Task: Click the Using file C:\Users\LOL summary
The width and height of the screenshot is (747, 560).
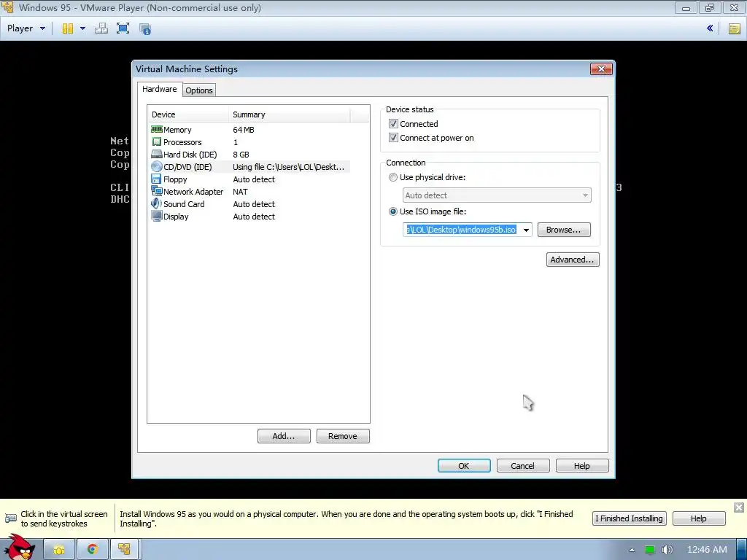Action: [x=288, y=167]
